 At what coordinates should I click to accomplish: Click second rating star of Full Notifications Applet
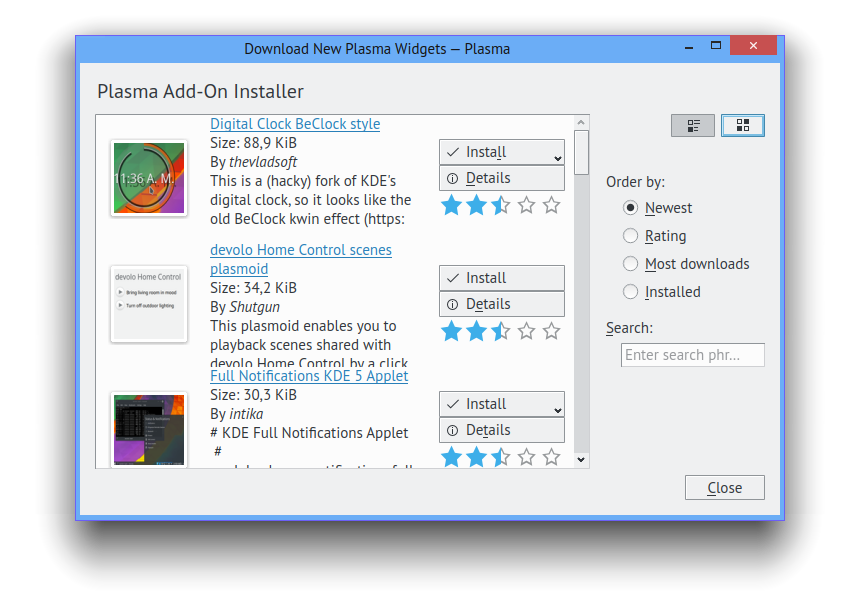click(477, 457)
